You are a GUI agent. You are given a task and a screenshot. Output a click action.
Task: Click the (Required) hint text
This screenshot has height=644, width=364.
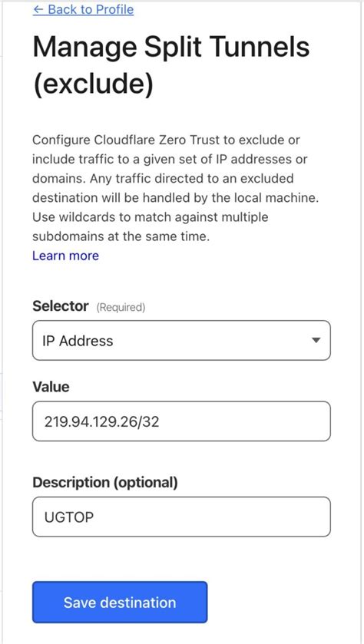tap(121, 307)
